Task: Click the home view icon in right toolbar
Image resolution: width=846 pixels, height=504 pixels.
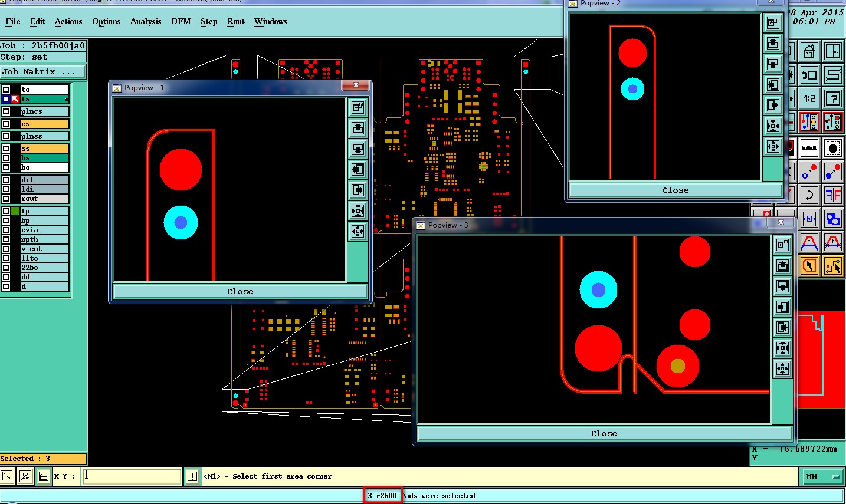Action: coord(809,52)
